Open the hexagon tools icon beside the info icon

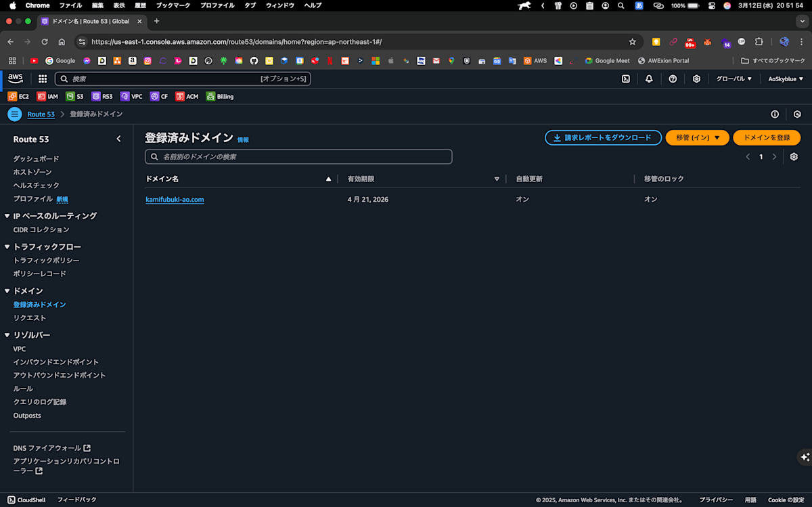pyautogui.click(x=797, y=114)
